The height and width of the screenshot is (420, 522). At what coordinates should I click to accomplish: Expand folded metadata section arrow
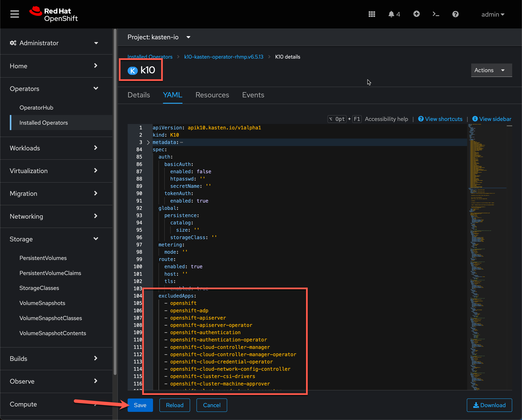pyautogui.click(x=148, y=142)
